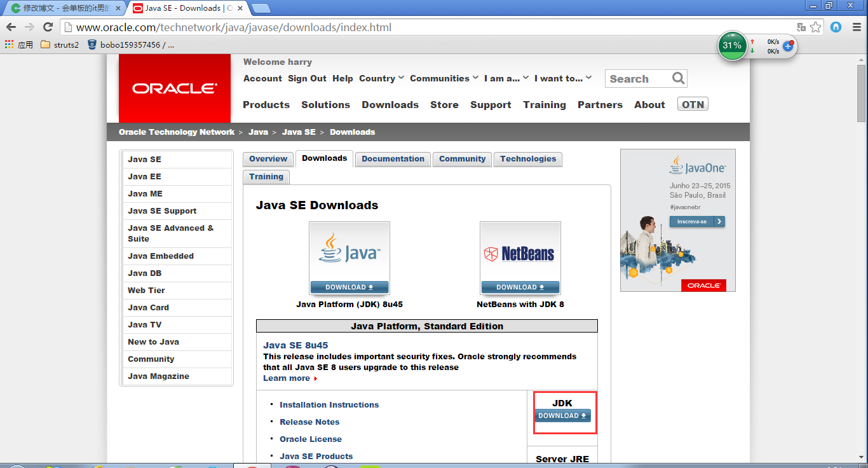The height and width of the screenshot is (468, 868).
Task: Close the Java SE Downloads browser tab
Action: click(x=240, y=8)
